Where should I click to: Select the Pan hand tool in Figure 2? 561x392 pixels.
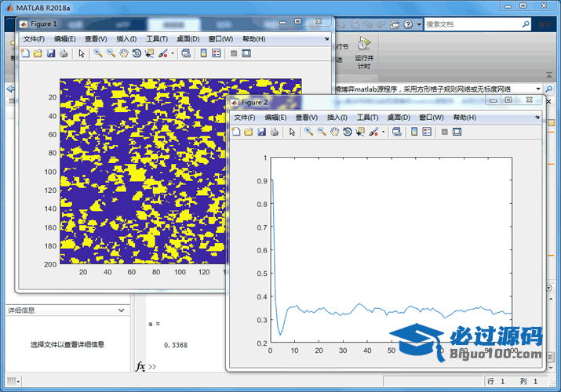pos(335,132)
